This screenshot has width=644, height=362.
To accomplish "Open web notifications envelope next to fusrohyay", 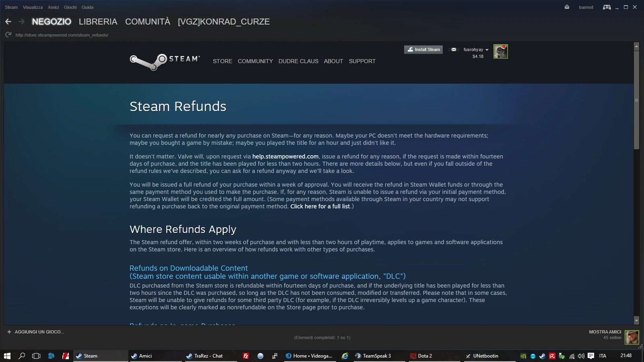I will (454, 49).
